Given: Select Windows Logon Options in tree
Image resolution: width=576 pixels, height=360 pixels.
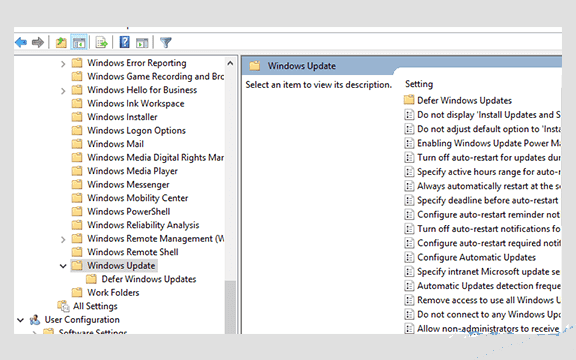Looking at the screenshot, I should [129, 130].
